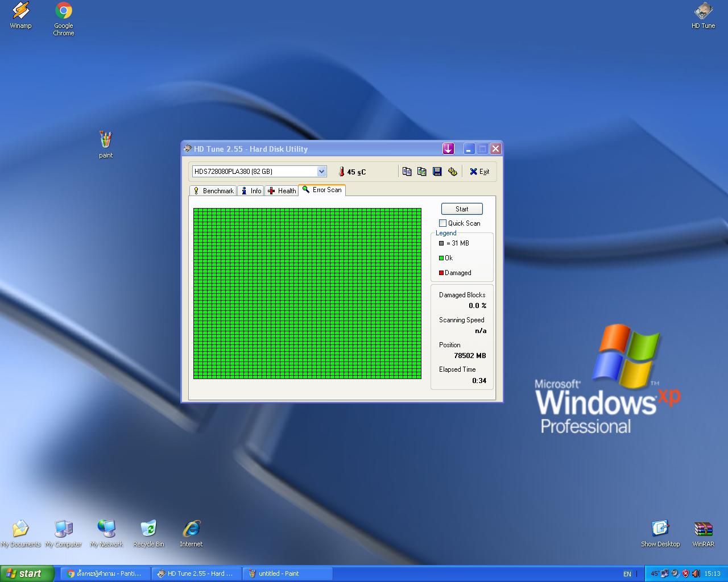The height and width of the screenshot is (582, 728).
Task: Open HD Tune options icon
Action: (452, 172)
